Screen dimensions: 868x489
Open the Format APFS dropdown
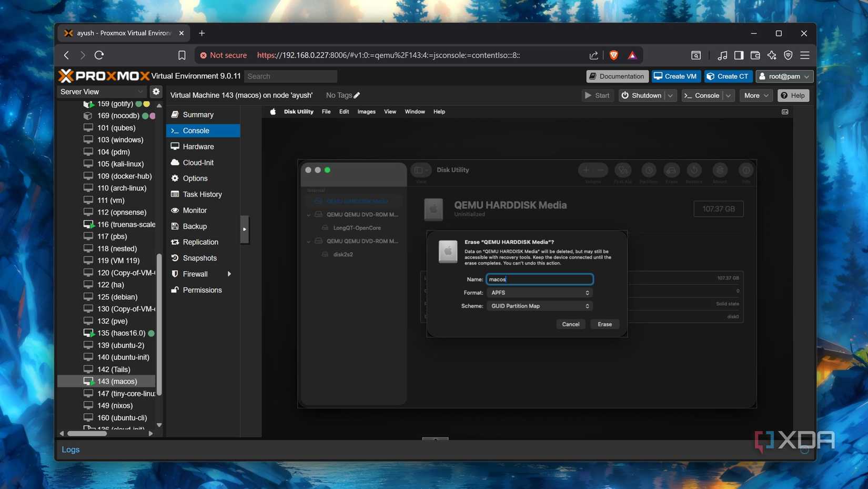[x=540, y=293]
